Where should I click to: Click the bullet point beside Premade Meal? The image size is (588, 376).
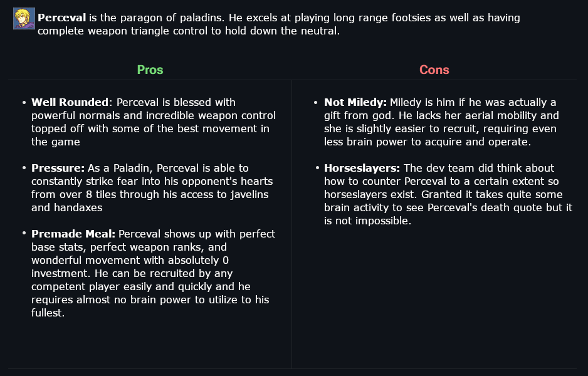tap(24, 234)
